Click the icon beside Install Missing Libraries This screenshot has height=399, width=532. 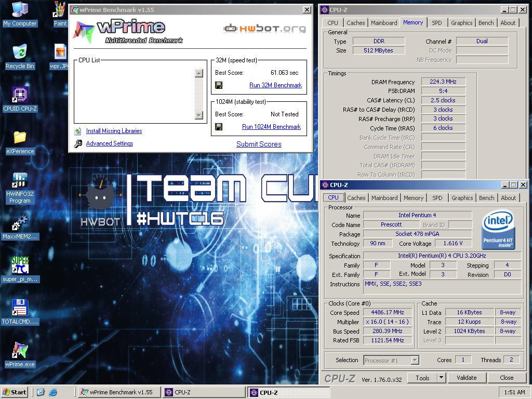(78, 131)
